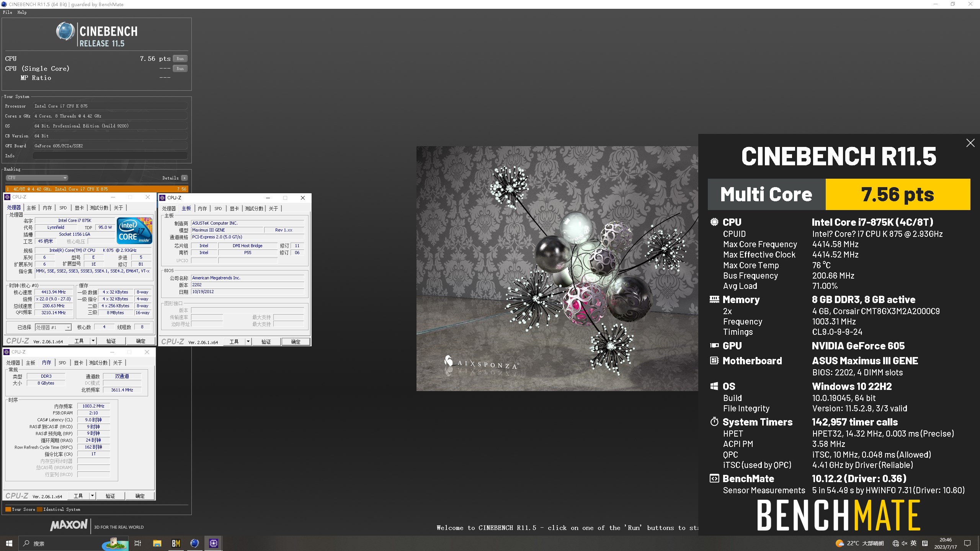Click 验证 in CPU-Z processor window
The height and width of the screenshot is (551, 980).
coord(111,341)
